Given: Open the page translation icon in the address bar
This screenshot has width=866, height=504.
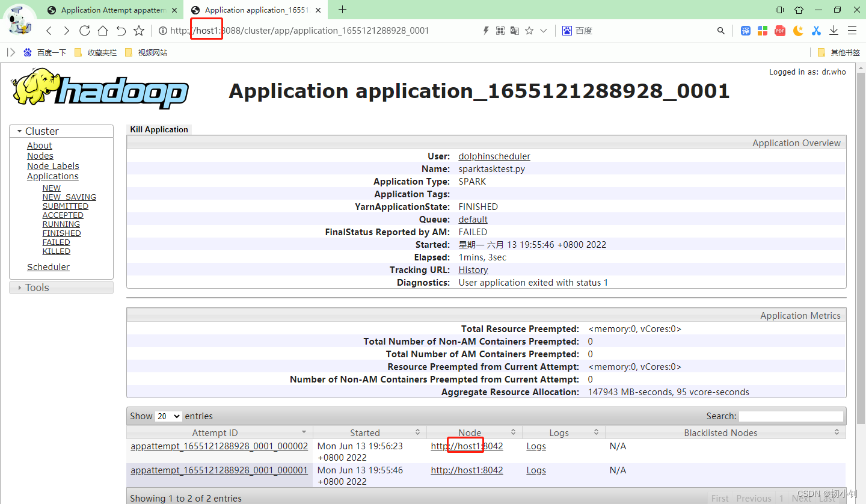Looking at the screenshot, I should coord(515,30).
